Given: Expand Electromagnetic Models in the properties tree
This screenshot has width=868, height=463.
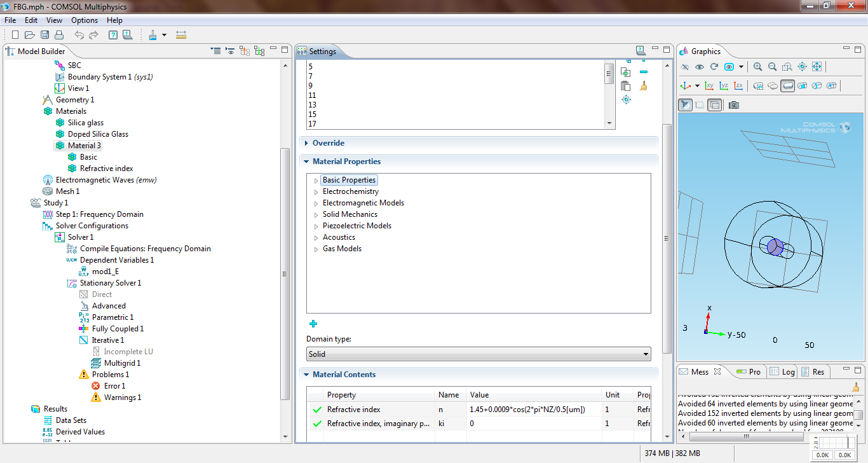Looking at the screenshot, I should click(316, 204).
